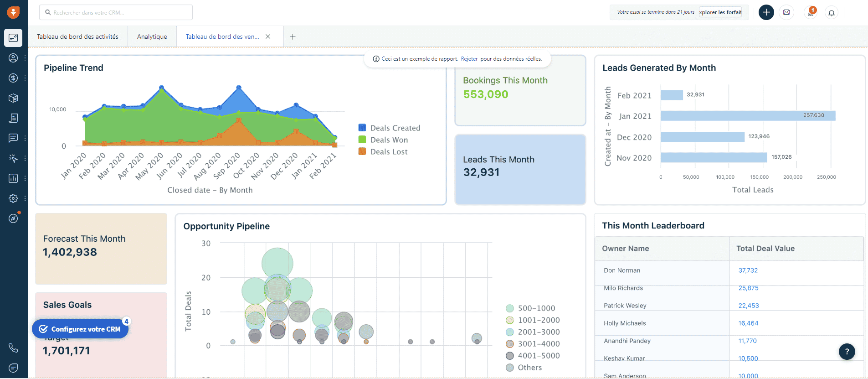
Task: Click the Rejeter link in sample banner
Action: tap(469, 59)
